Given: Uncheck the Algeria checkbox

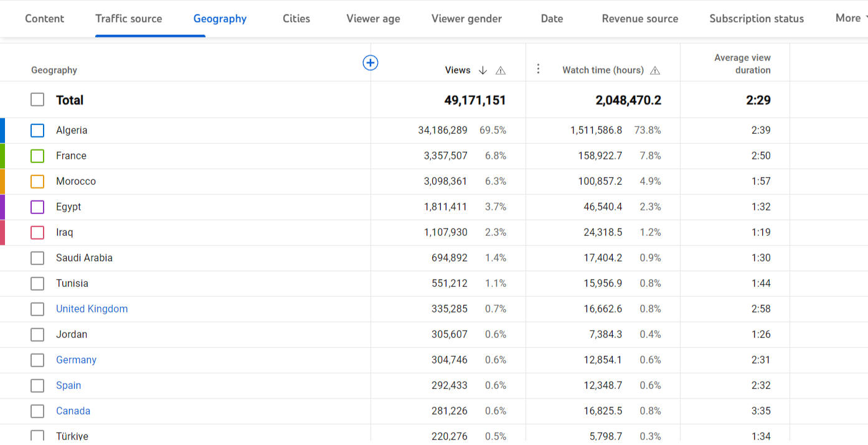Looking at the screenshot, I should point(37,130).
